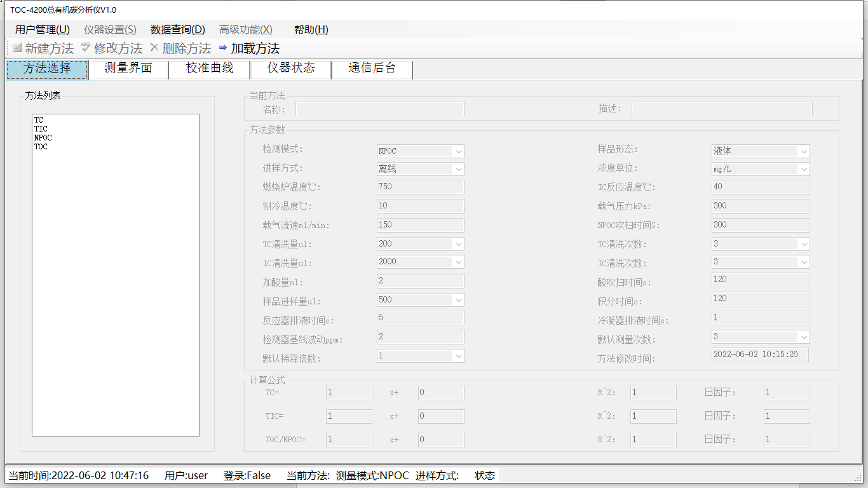Open the 仪器设置(S) menu
This screenshot has width=868, height=488.
click(110, 29)
